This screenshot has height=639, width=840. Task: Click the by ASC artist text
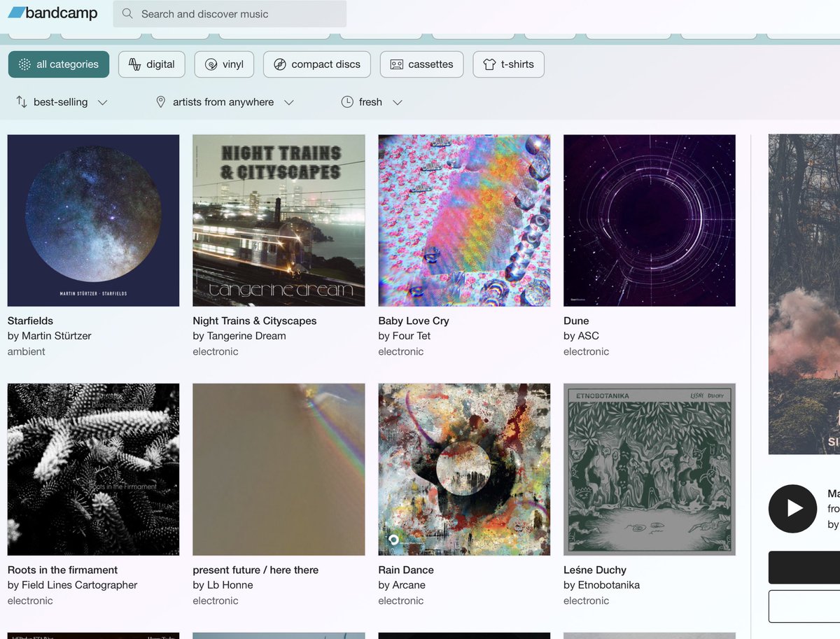click(582, 336)
